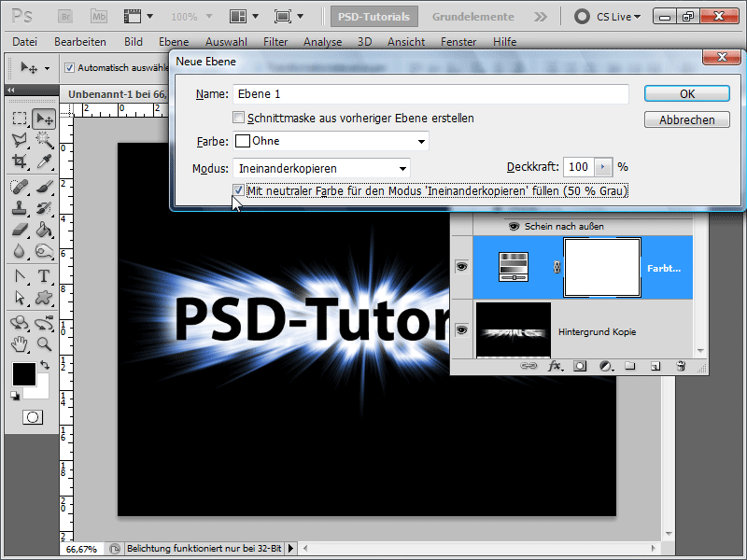Select the Clone Stamp tool
The image size is (747, 560).
(20, 208)
